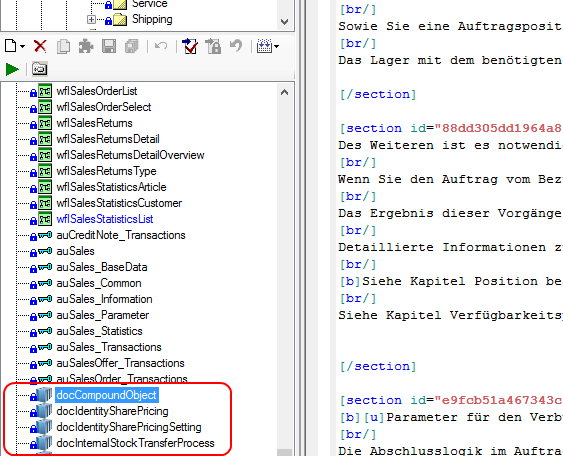Viewport: 563px width, 456px height.
Task: Select auSalesOffer_Transactions item
Action: coord(120,363)
